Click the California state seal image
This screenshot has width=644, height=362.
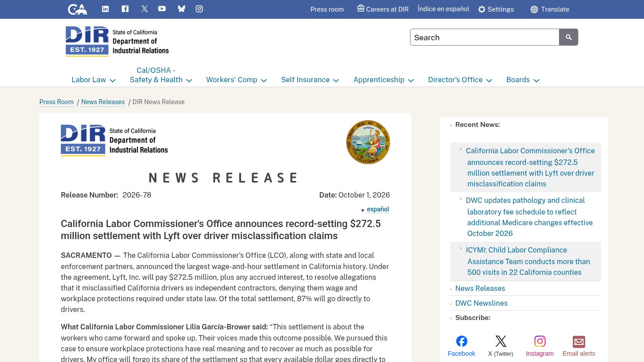click(368, 142)
